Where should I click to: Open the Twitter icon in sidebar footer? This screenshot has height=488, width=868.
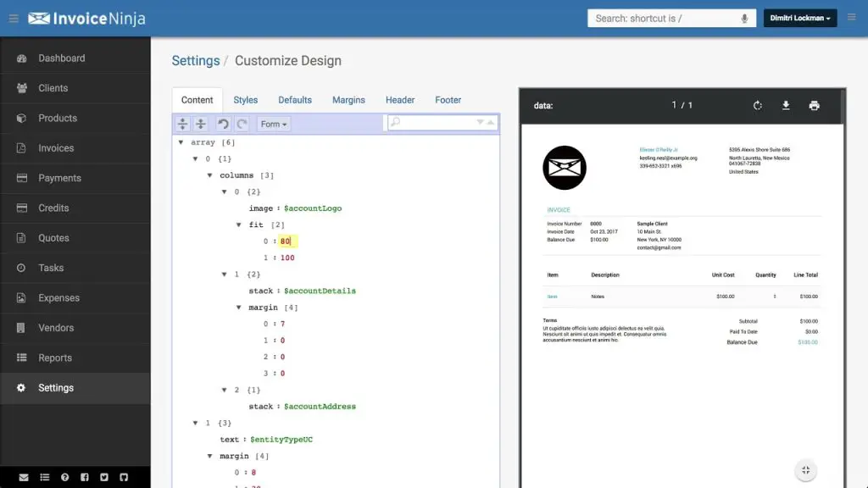104,477
